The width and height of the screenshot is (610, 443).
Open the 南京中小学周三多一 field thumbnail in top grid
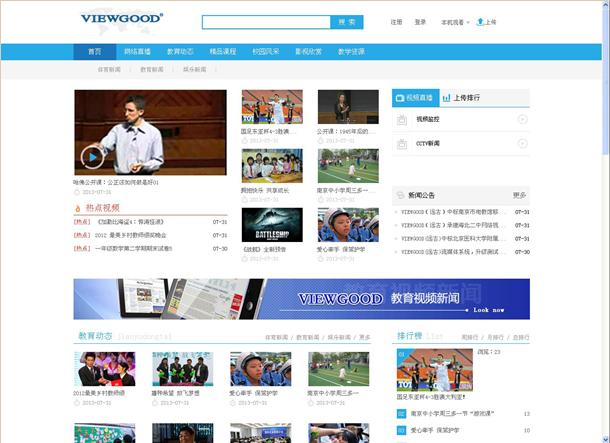click(348, 166)
